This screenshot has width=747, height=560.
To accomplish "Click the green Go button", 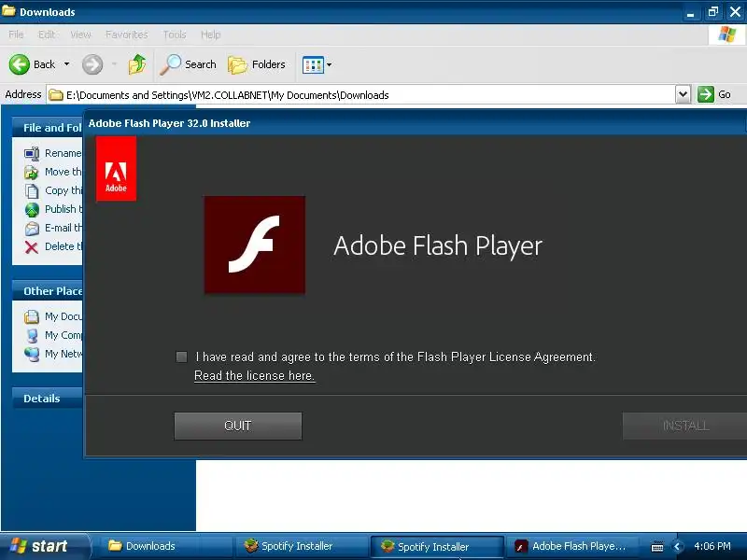I will click(714, 94).
